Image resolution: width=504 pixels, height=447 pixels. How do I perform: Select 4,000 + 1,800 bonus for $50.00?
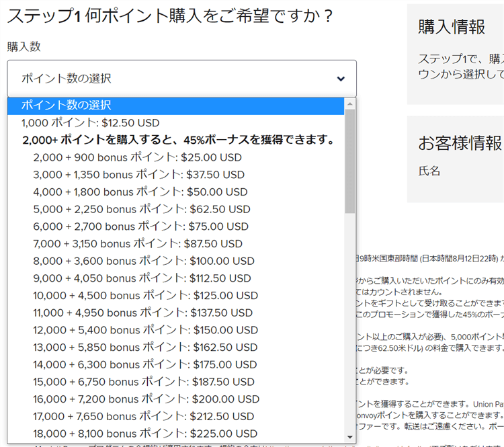pyautogui.click(x=138, y=192)
